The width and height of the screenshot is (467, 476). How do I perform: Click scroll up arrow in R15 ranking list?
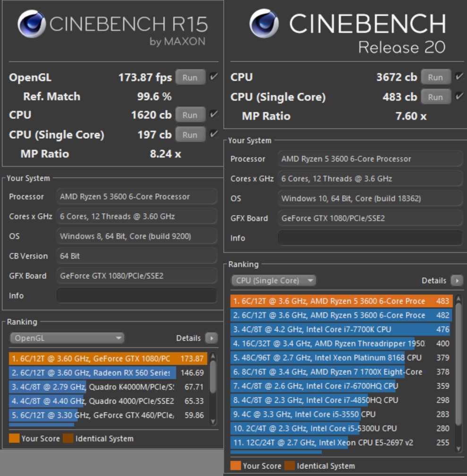[213, 356]
